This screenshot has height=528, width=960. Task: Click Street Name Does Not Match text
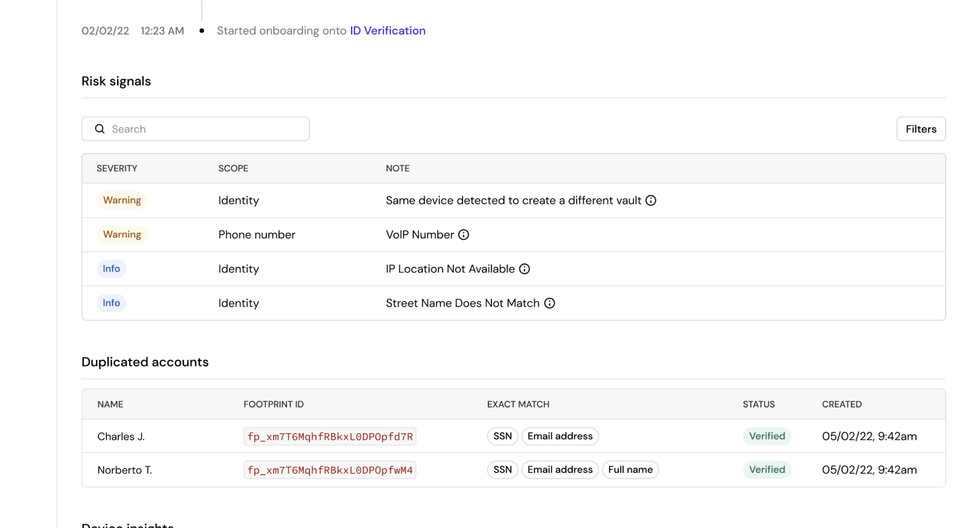point(462,303)
